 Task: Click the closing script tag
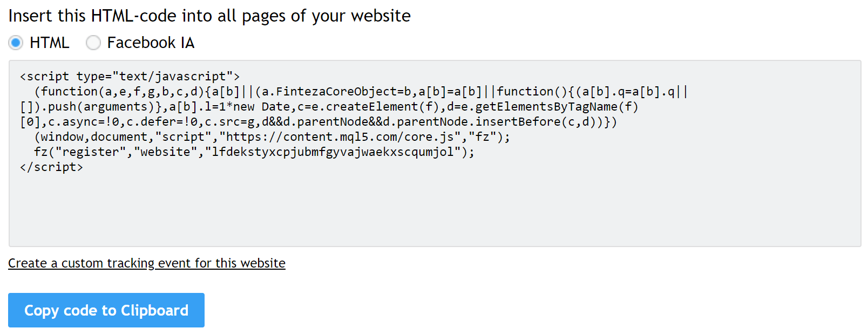pos(51,167)
